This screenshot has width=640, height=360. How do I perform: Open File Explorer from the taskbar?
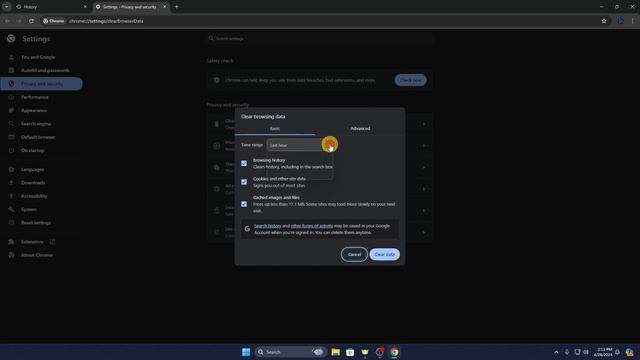[335, 352]
